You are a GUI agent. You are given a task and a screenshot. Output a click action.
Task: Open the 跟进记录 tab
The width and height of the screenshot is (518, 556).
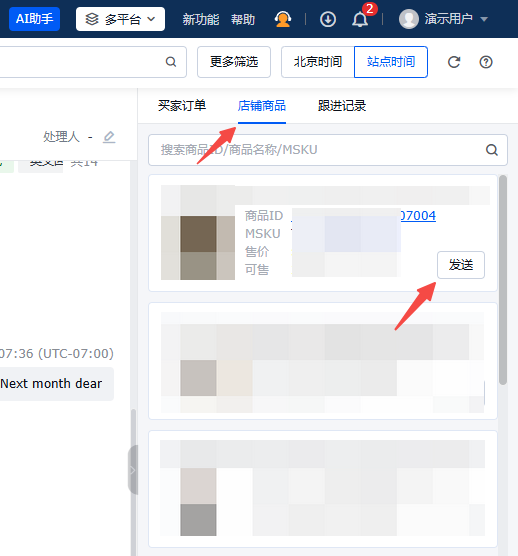342,106
